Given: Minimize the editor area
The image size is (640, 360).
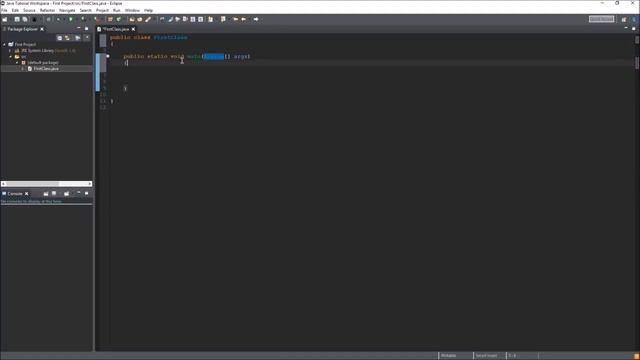Looking at the screenshot, I should click(626, 28).
